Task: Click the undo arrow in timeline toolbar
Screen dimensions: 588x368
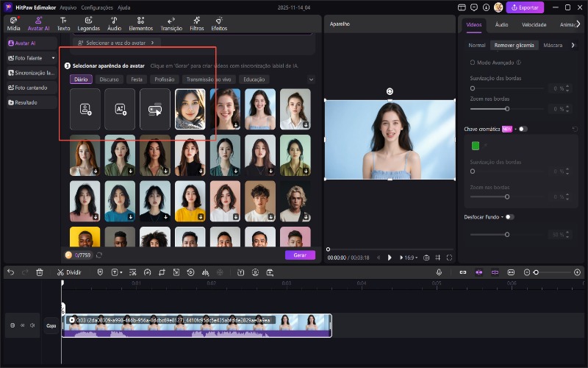Action: click(x=10, y=272)
